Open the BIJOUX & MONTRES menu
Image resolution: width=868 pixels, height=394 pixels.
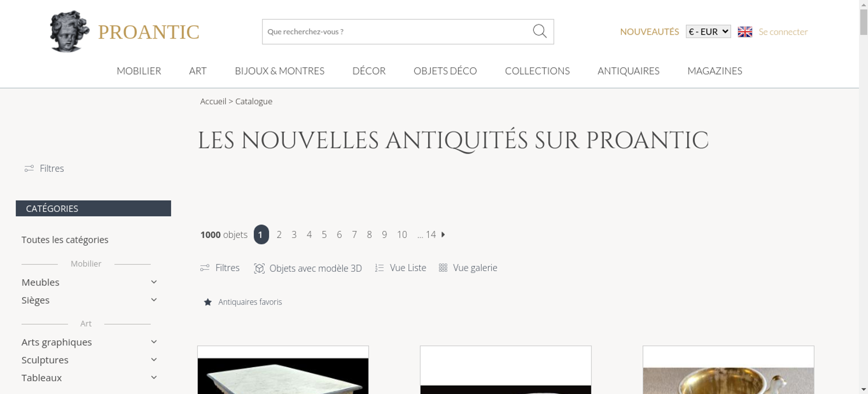(x=279, y=71)
